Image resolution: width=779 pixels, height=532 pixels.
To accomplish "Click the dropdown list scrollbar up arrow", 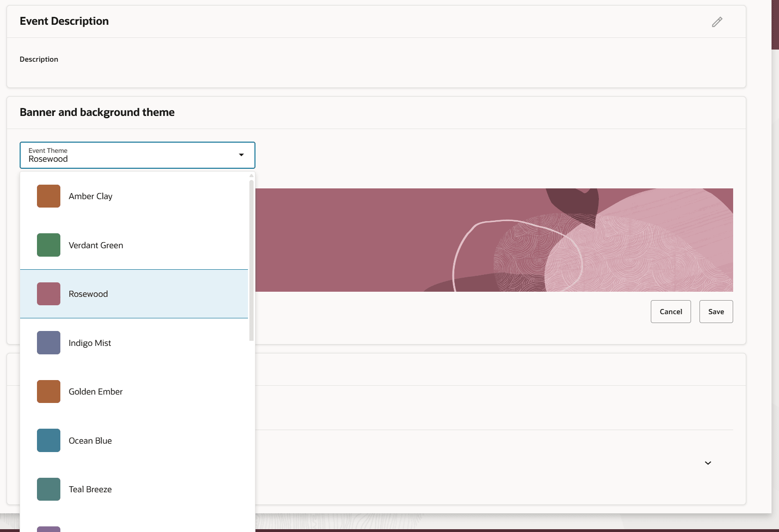I will pyautogui.click(x=252, y=176).
